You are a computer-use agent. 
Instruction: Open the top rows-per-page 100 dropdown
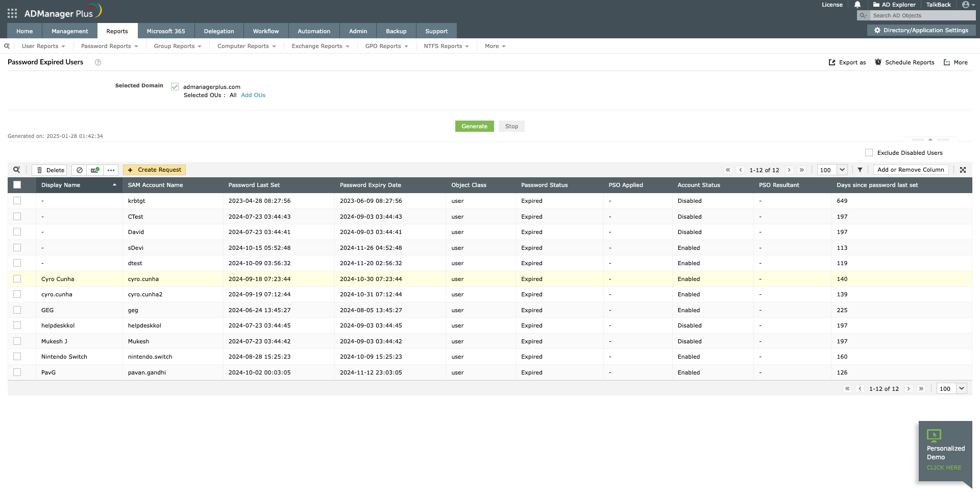tap(832, 170)
